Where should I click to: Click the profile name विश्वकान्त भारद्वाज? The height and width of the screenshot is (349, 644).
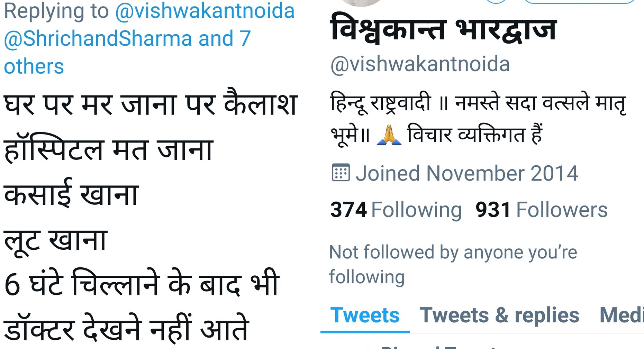click(x=444, y=29)
